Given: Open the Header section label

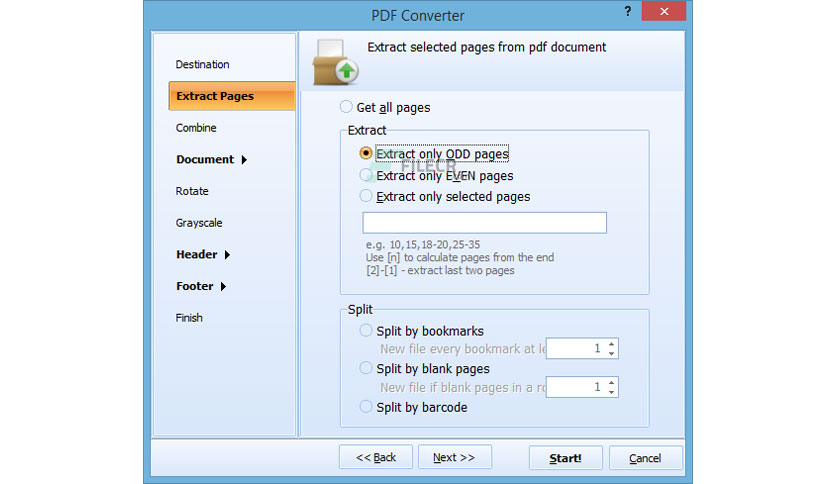Looking at the screenshot, I should (x=196, y=254).
